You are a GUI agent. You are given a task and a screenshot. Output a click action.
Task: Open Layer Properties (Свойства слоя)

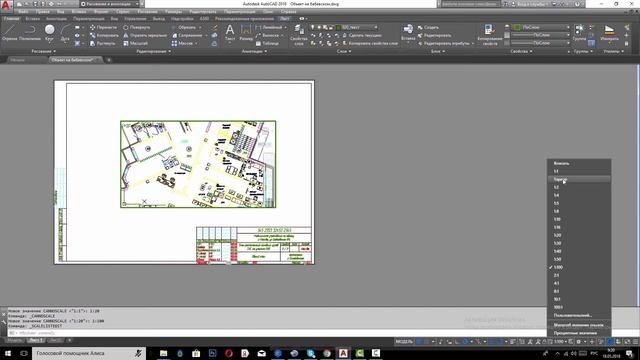tap(299, 35)
